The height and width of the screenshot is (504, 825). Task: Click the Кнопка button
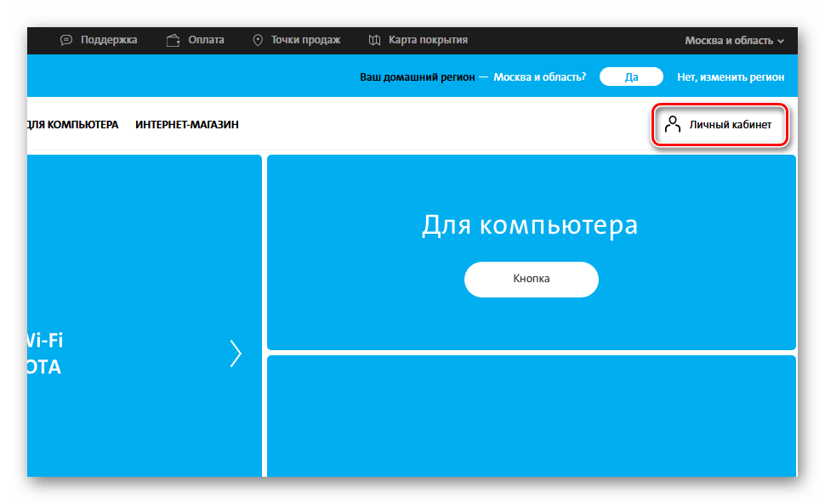532,279
